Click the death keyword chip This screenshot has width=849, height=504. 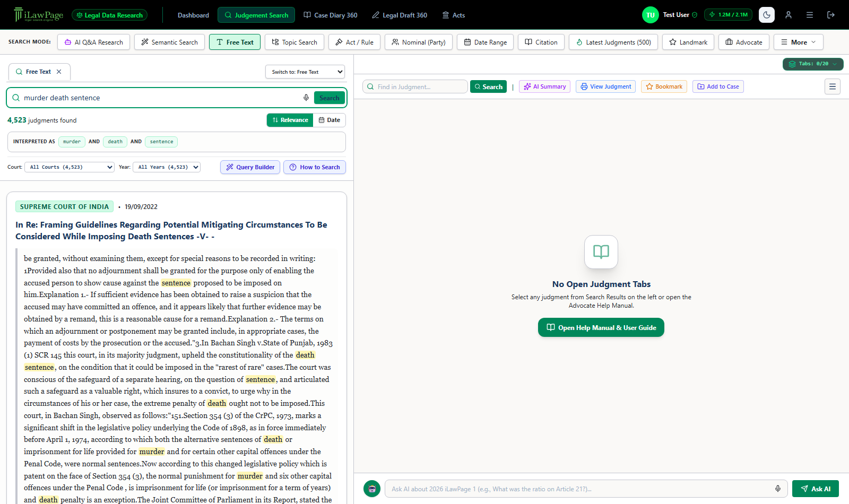point(115,142)
